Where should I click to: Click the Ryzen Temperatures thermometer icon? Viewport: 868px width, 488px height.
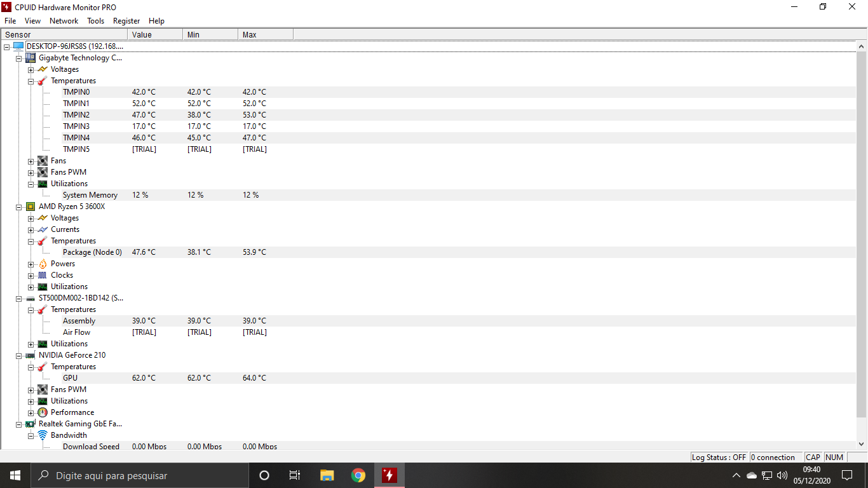click(x=43, y=241)
